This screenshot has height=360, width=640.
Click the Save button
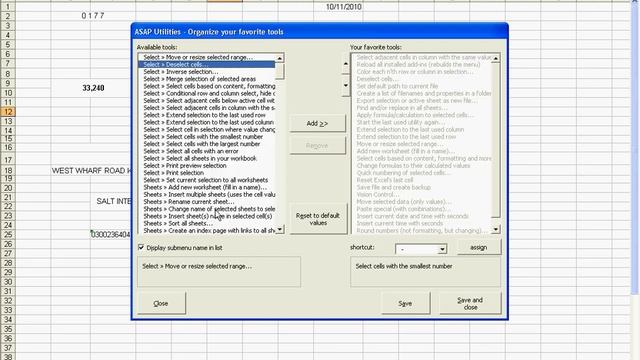tap(405, 303)
